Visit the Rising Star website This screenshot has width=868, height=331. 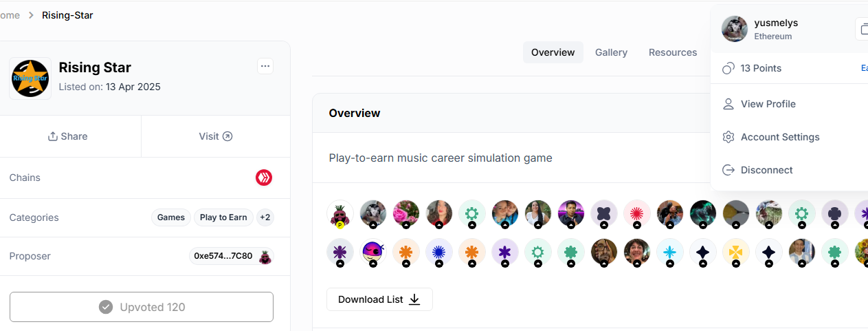(216, 136)
